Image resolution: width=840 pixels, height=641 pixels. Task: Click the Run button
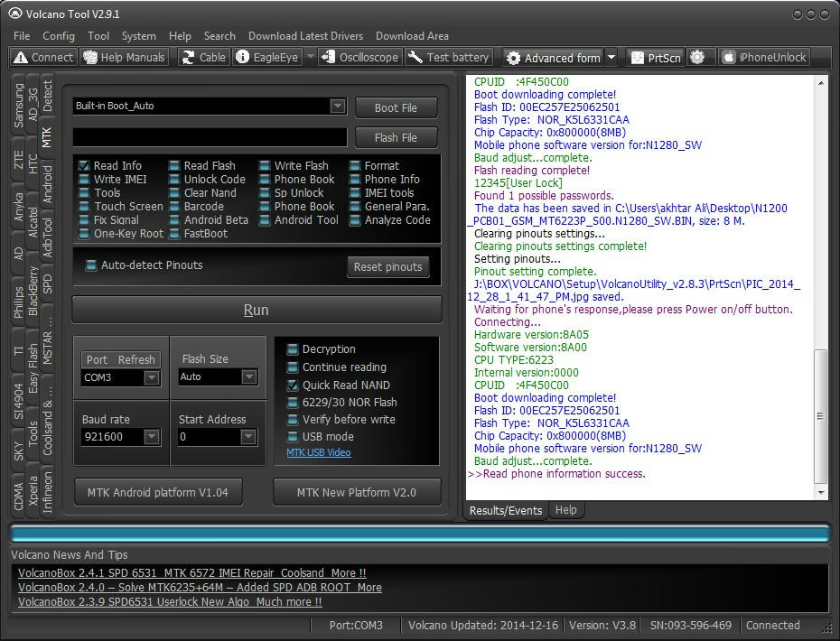pyautogui.click(x=257, y=310)
